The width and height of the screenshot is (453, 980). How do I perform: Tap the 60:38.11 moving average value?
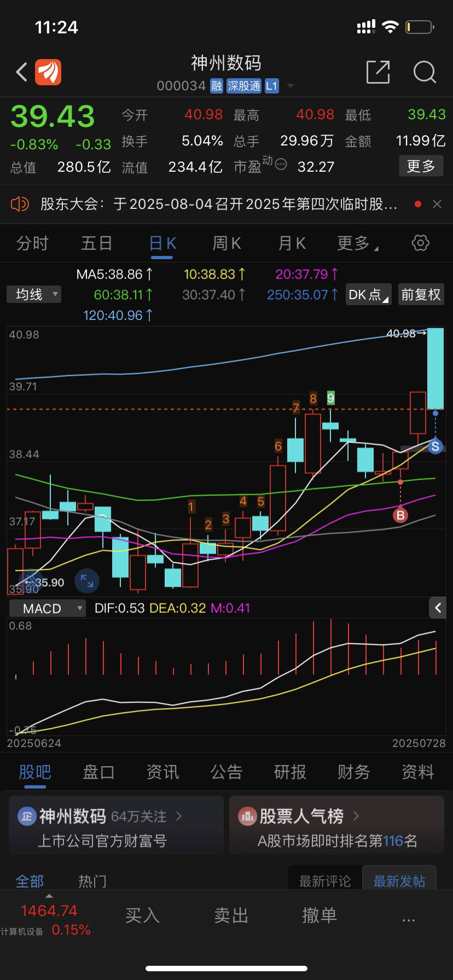click(x=123, y=295)
